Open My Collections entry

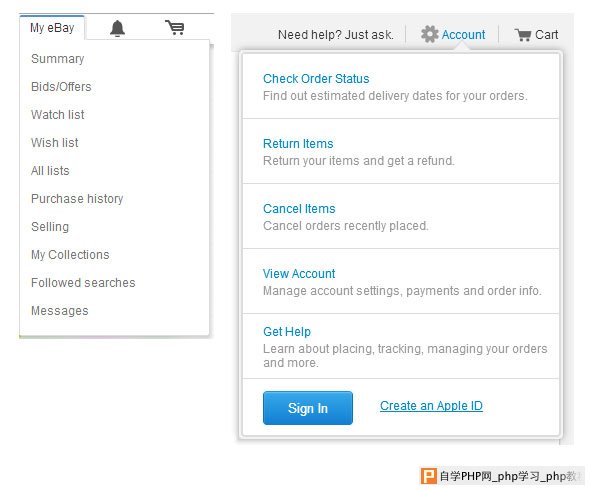(x=70, y=255)
